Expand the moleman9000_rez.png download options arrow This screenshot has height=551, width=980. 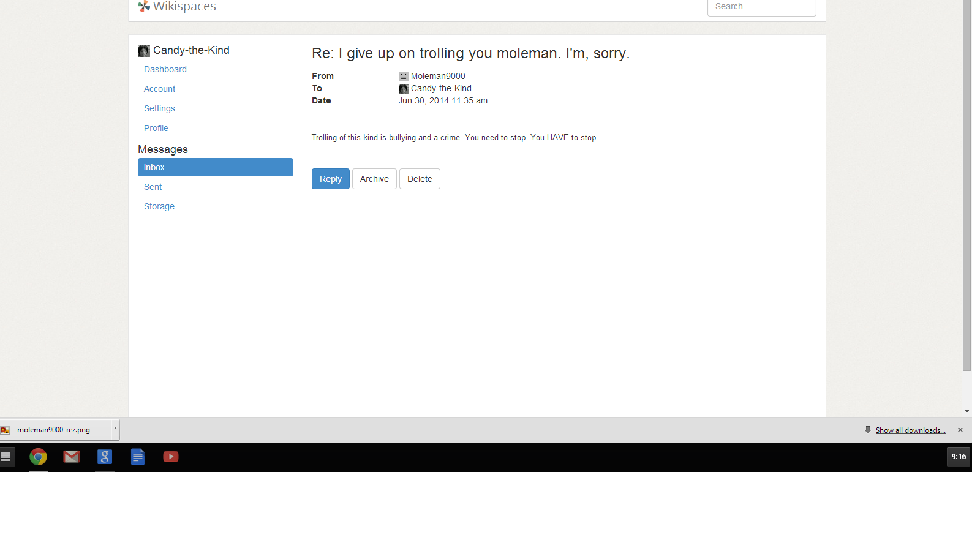click(x=115, y=429)
